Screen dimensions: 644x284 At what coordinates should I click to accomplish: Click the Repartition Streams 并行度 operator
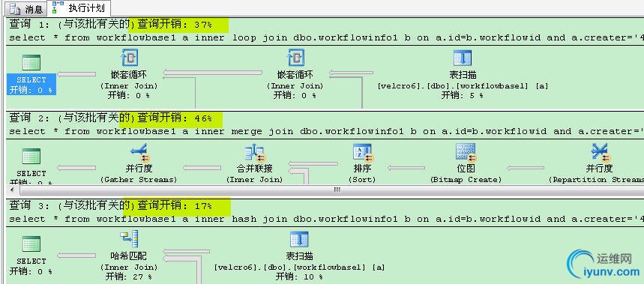point(600,152)
